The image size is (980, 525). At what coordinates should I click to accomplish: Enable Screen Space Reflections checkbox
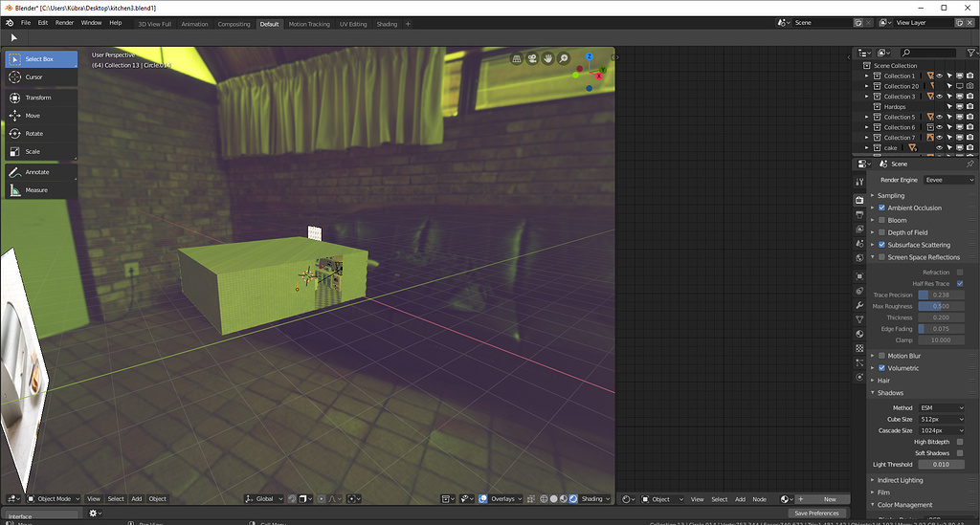[881, 257]
